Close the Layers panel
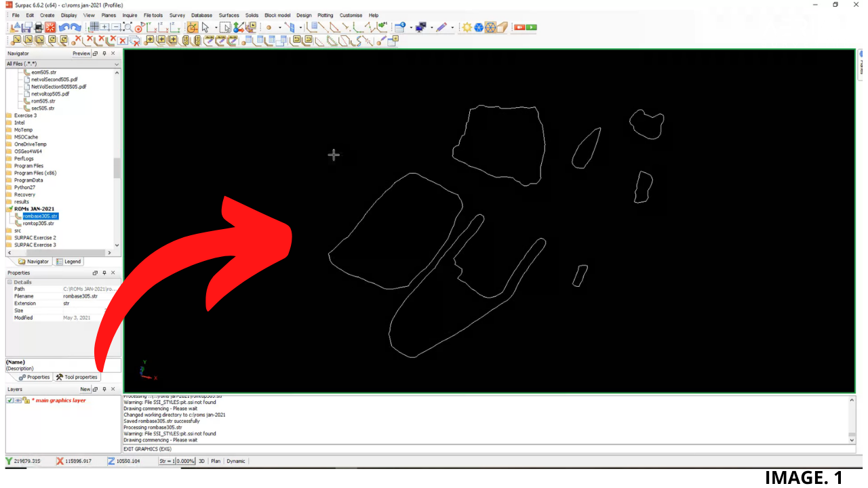 113,390
